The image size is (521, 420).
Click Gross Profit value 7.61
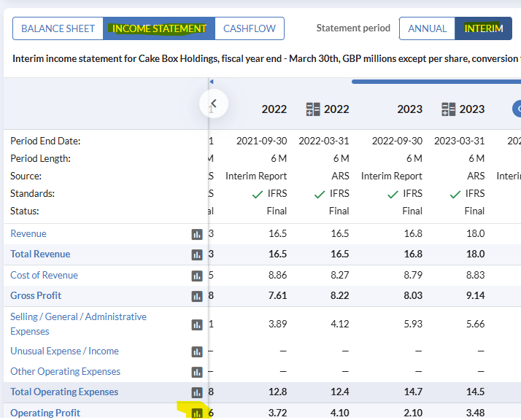pyautogui.click(x=277, y=295)
